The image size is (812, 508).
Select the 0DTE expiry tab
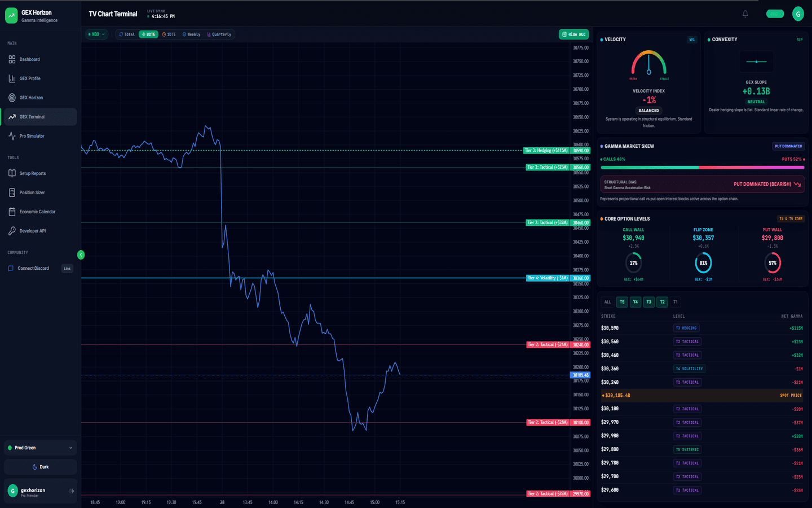click(148, 34)
